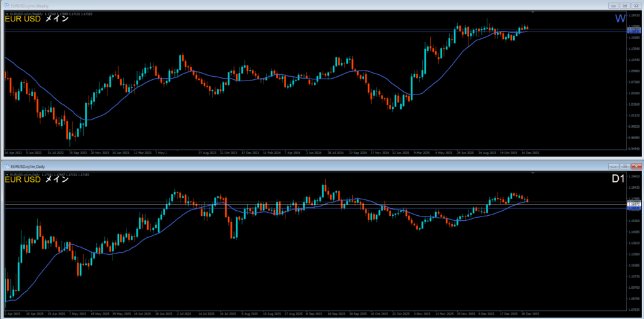Minimize the EURUSD Weekly chart window
The height and width of the screenshot is (319, 644).
coord(613,6)
